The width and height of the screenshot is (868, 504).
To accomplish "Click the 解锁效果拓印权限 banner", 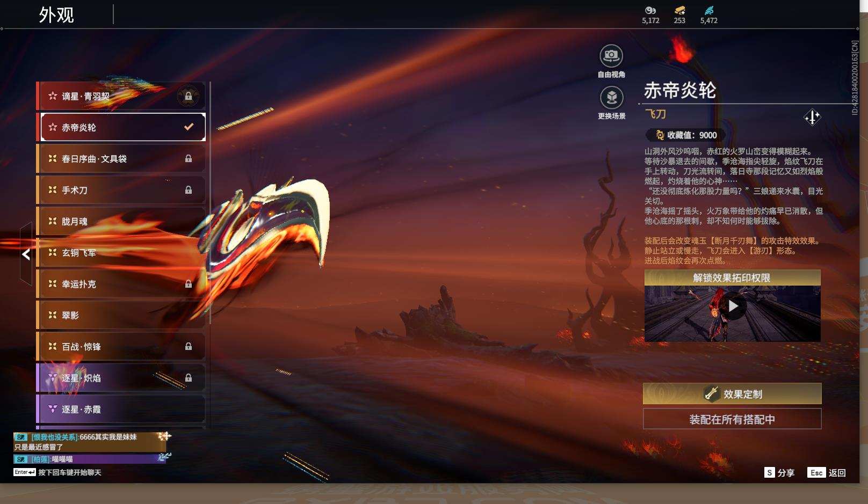I will 732,277.
